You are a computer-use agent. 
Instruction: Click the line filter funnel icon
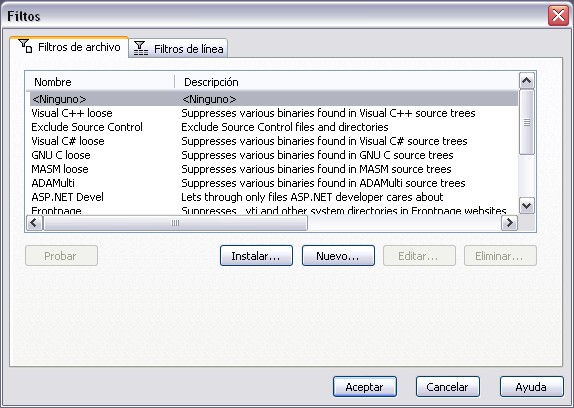tap(141, 48)
